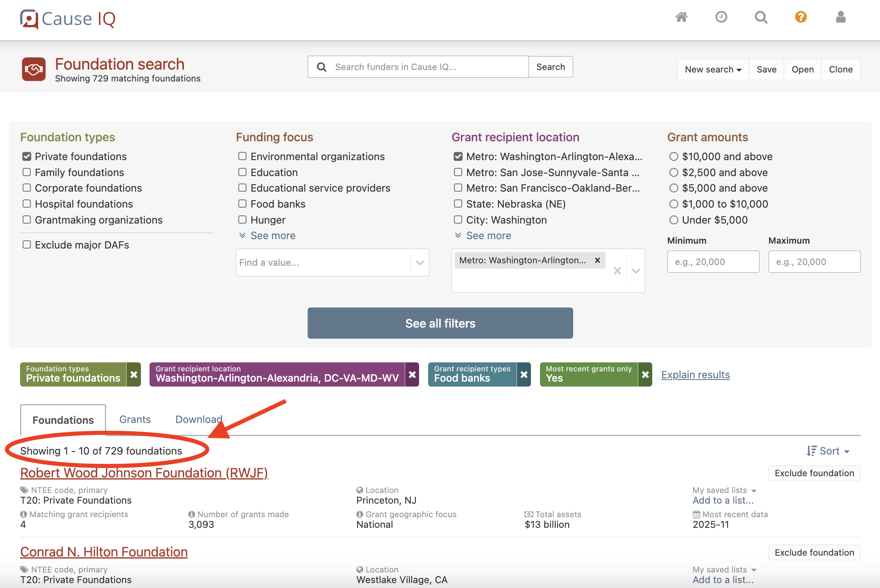The height and width of the screenshot is (588, 880).
Task: Exclude the Conrad N. Hilton Foundation
Action: [x=814, y=553]
